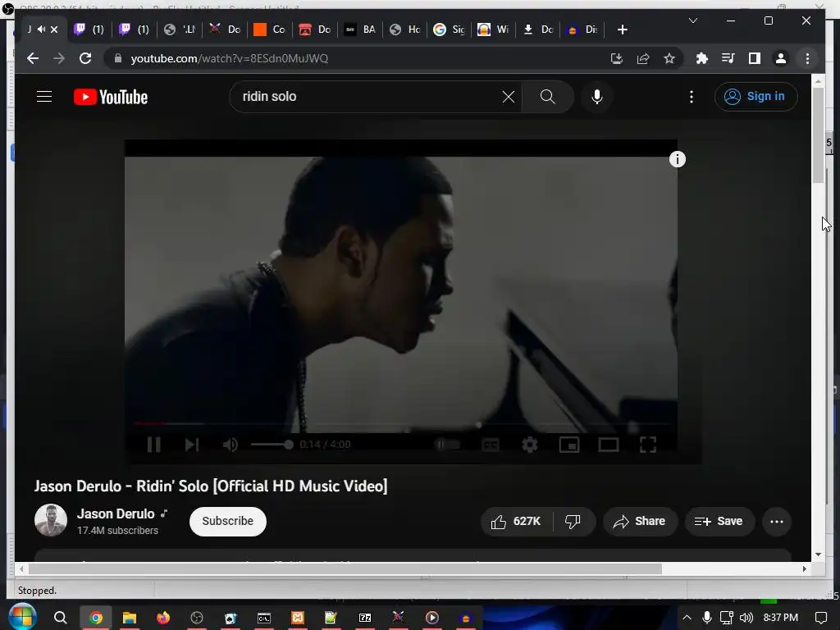Open media controls icon in toolbar
Image resolution: width=840 pixels, height=630 pixels.
click(728, 58)
